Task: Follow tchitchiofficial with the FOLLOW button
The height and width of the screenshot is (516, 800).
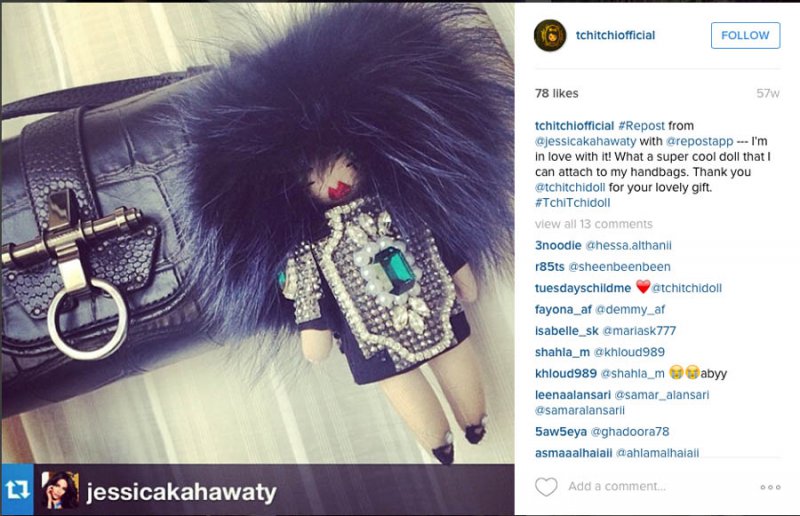Action: (745, 35)
